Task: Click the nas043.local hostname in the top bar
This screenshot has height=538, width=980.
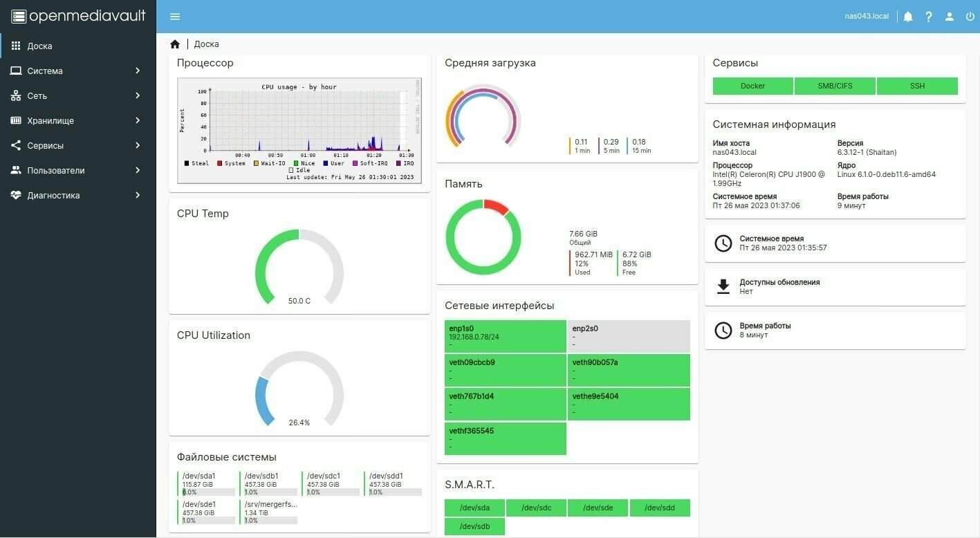Action: [x=867, y=17]
